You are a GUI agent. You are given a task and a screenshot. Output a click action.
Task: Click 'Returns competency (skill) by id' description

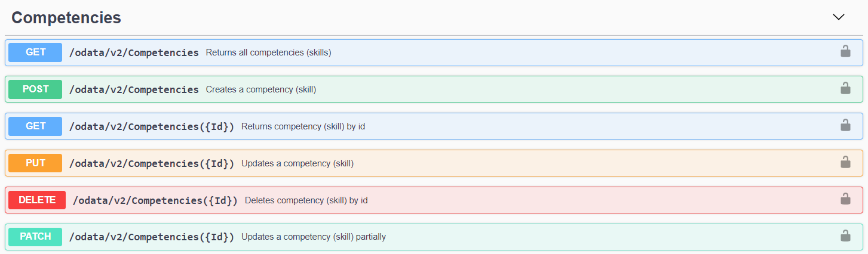pyautogui.click(x=303, y=126)
